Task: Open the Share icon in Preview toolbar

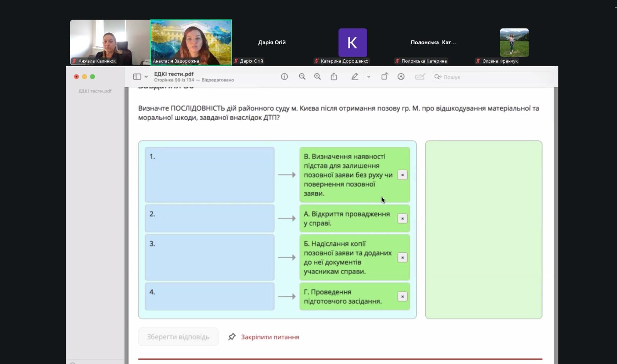Action: click(x=334, y=77)
